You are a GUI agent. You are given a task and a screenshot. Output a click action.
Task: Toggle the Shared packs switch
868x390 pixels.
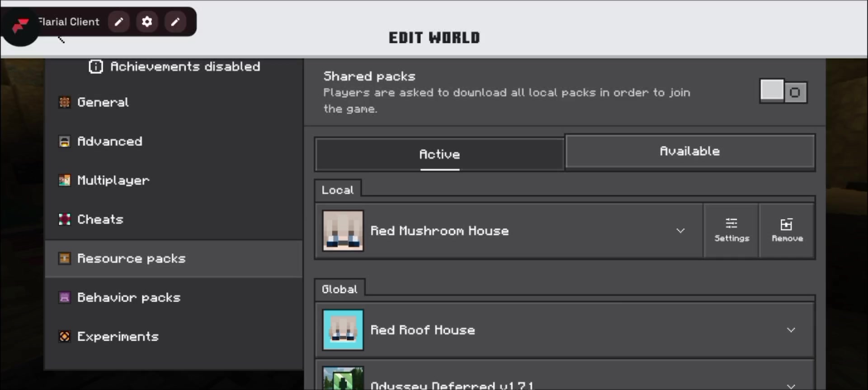click(x=783, y=92)
